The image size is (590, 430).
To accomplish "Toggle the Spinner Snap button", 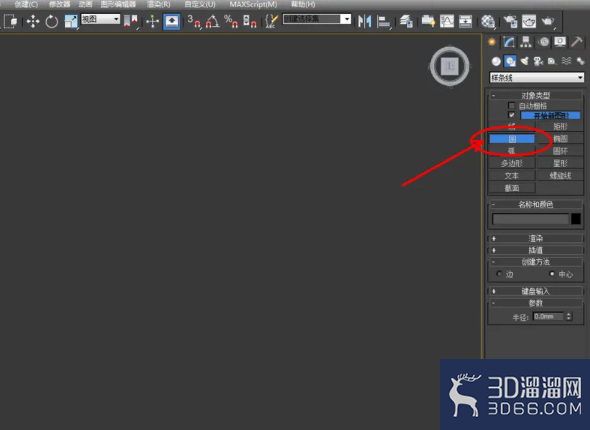I will click(249, 21).
